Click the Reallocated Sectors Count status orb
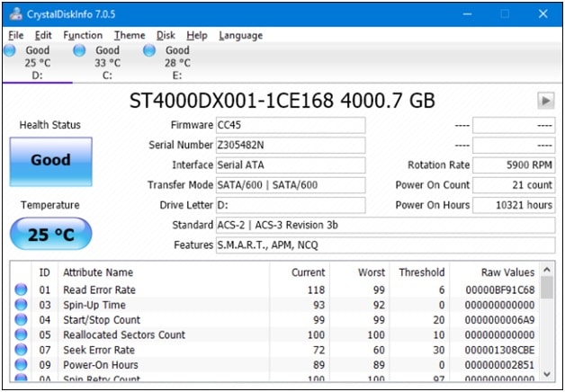 pos(21,334)
